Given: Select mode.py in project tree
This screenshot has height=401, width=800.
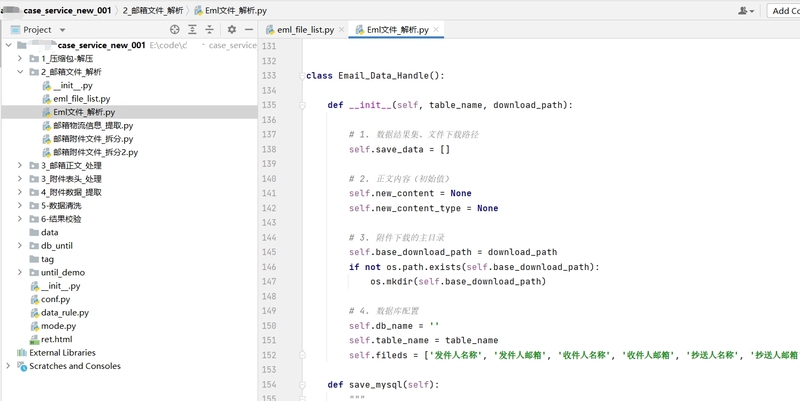Looking at the screenshot, I should [x=59, y=325].
